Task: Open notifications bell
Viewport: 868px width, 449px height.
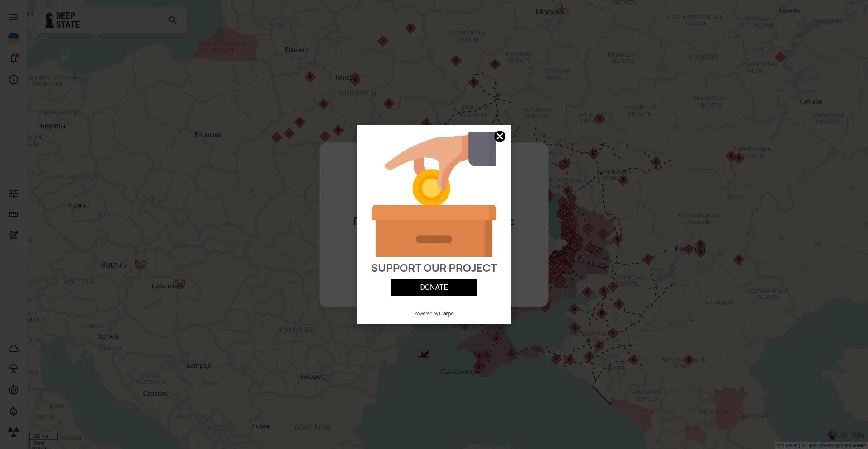Action: click(14, 59)
